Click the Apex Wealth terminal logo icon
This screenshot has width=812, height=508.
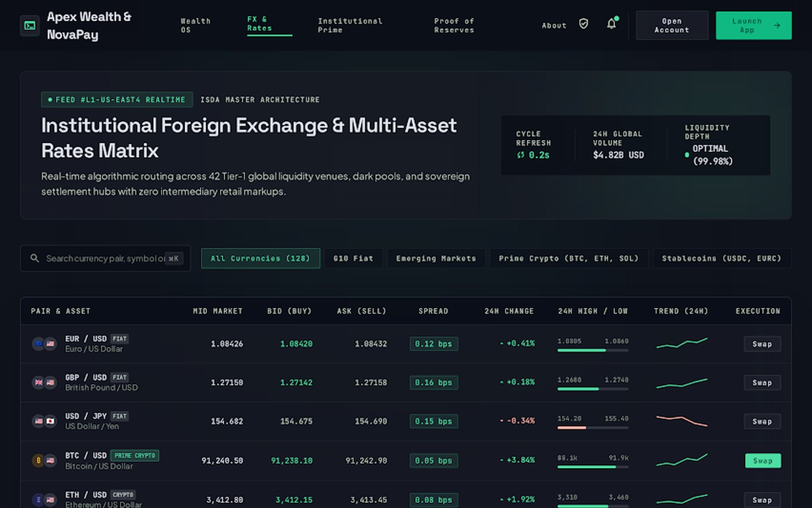click(x=30, y=25)
